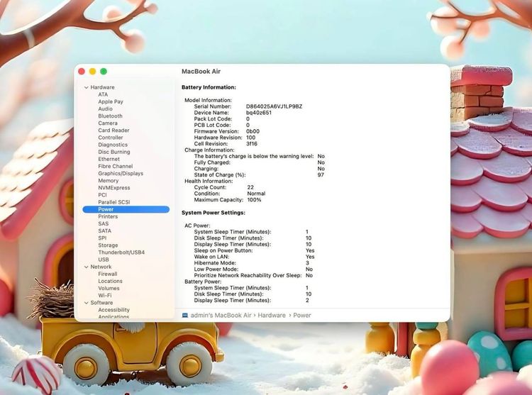
Task: Select SAS in the sidebar
Action: coord(104,224)
